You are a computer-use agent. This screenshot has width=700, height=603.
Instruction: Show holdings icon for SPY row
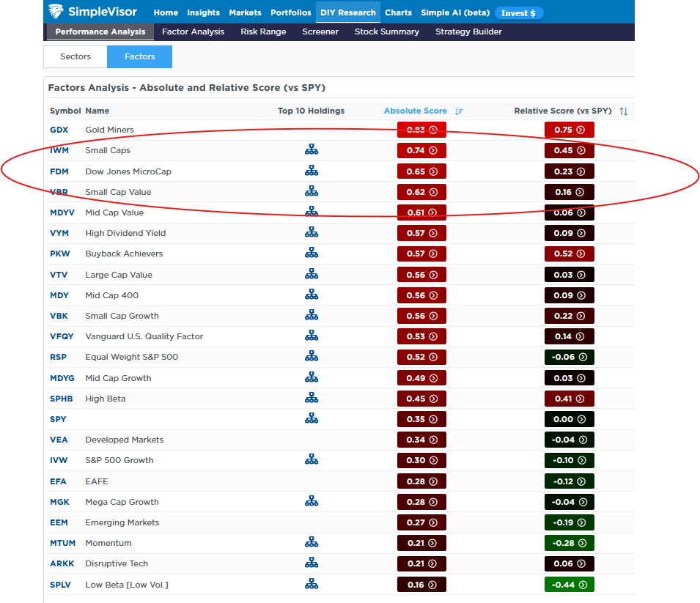pos(312,419)
